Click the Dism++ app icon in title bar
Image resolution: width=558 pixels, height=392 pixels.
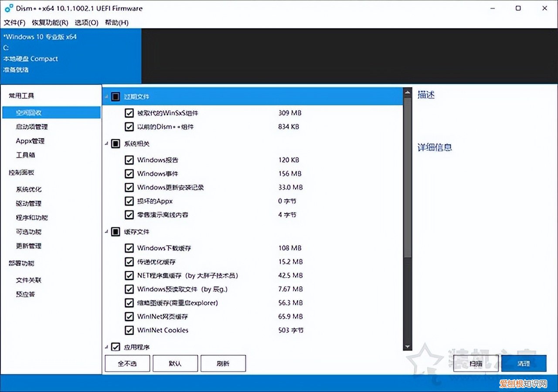click(x=9, y=8)
